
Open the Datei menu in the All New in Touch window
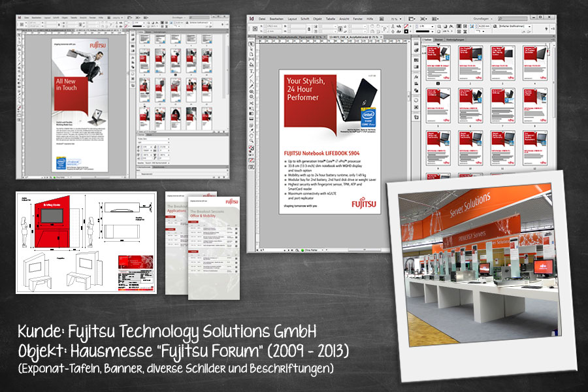[27, 18]
